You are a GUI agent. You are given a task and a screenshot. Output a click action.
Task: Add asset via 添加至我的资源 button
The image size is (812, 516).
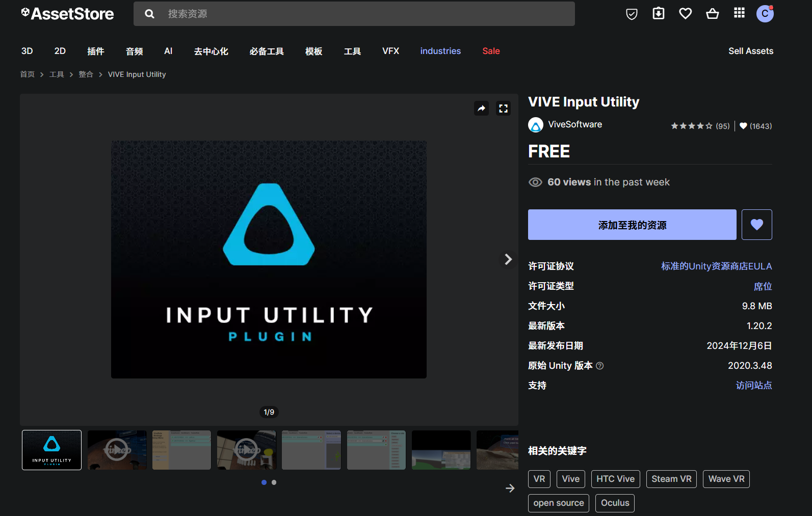pos(632,225)
